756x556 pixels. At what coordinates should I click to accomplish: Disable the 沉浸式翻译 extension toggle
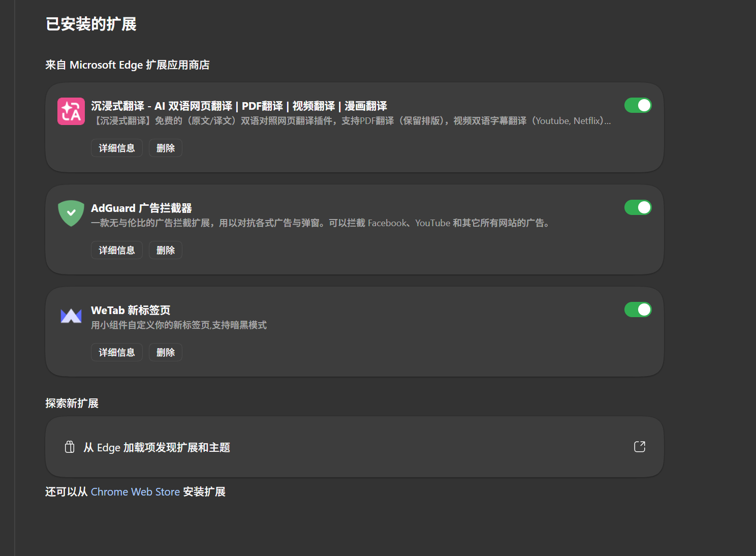[x=638, y=105]
